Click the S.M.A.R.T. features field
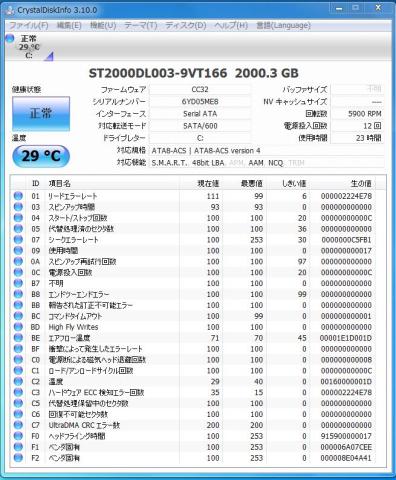 point(267,163)
